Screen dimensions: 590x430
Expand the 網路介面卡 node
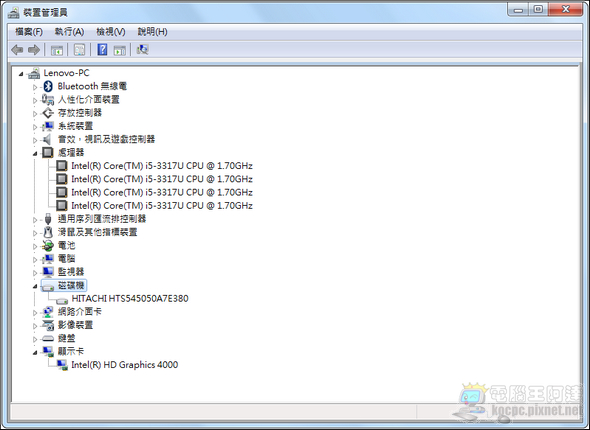35,313
